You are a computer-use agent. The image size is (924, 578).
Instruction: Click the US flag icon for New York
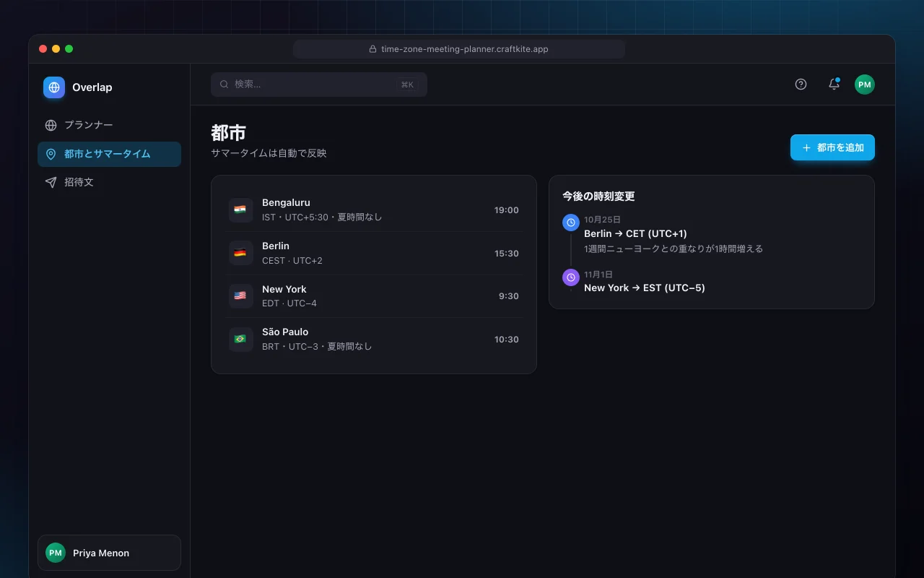point(240,296)
